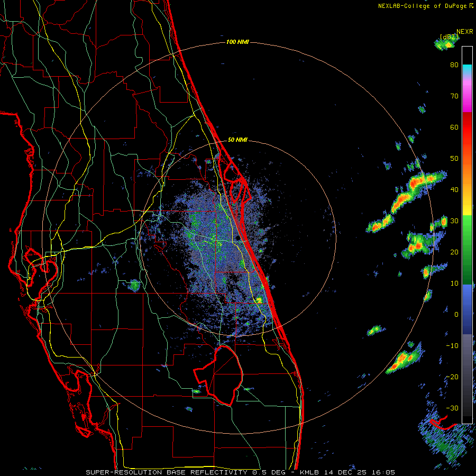Click the 80 value on the dBZ scale

(454, 65)
